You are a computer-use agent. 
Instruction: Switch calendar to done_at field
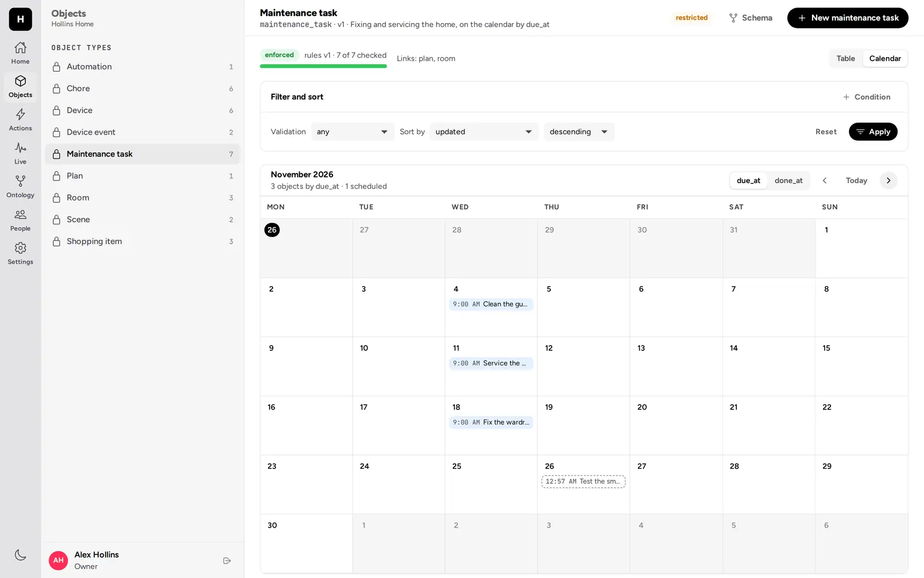(788, 180)
